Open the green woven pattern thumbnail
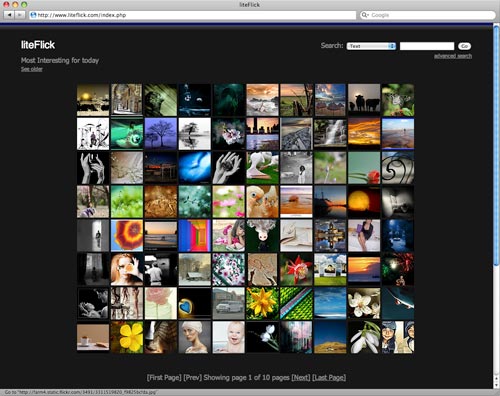This screenshot has height=396, width=500. [296, 304]
